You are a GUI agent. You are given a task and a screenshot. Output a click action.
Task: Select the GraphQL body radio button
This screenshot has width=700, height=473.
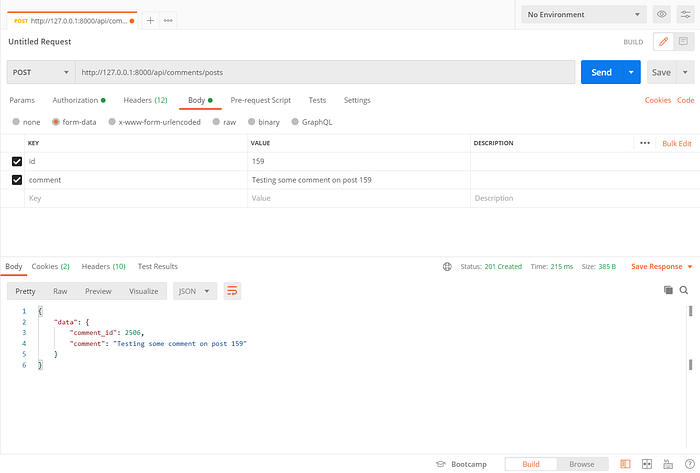click(x=295, y=121)
